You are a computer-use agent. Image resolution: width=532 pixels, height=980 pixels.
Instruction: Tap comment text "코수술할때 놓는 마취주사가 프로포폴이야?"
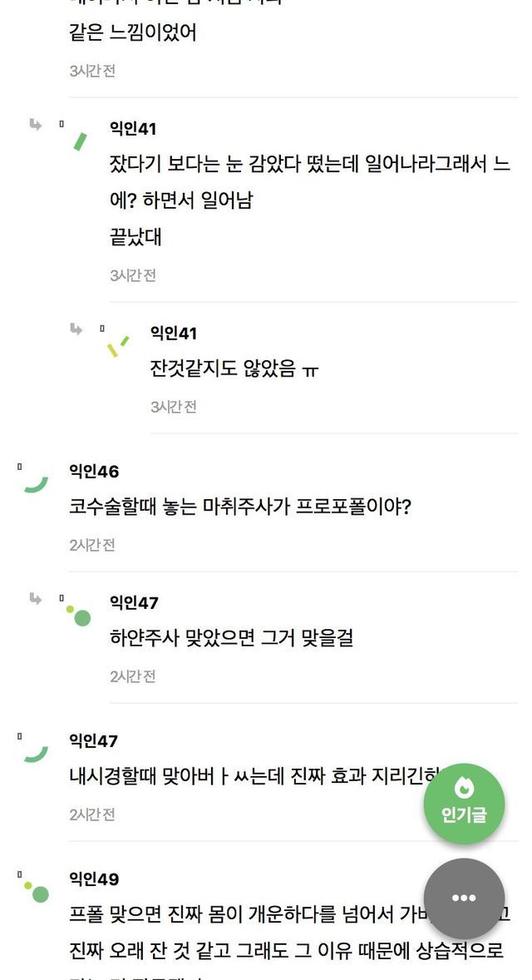(240, 507)
